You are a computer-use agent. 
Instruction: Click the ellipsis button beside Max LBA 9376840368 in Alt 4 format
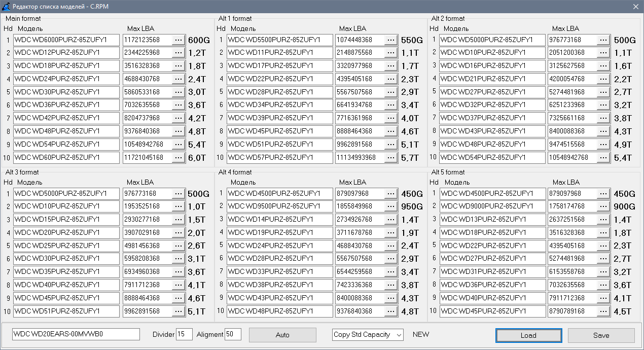[x=391, y=311]
